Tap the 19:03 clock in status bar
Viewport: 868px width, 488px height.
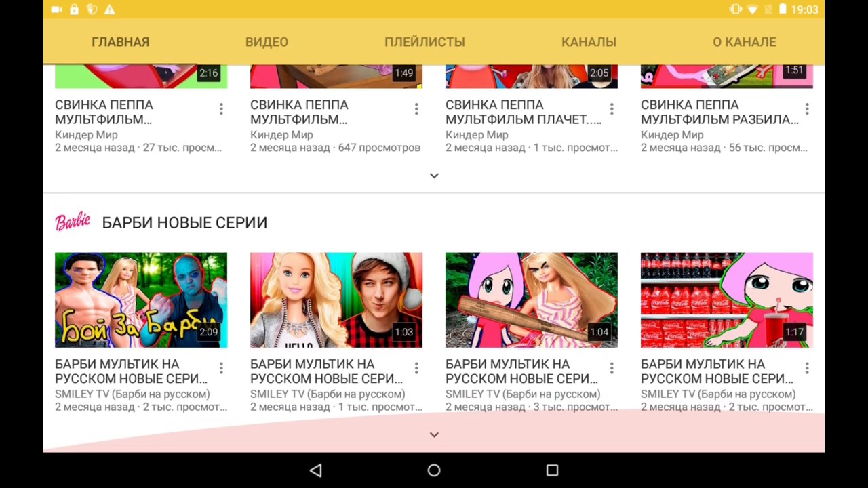pos(804,9)
